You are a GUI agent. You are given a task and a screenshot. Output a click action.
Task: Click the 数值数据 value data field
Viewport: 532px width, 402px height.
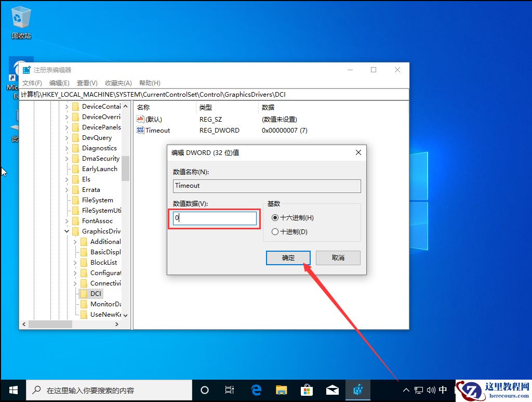(215, 218)
